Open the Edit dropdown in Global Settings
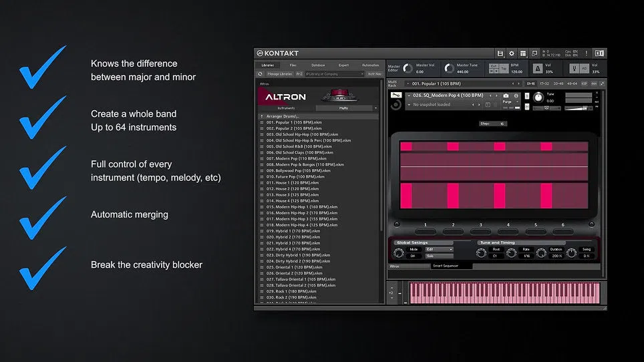644x362 pixels. pos(439,250)
